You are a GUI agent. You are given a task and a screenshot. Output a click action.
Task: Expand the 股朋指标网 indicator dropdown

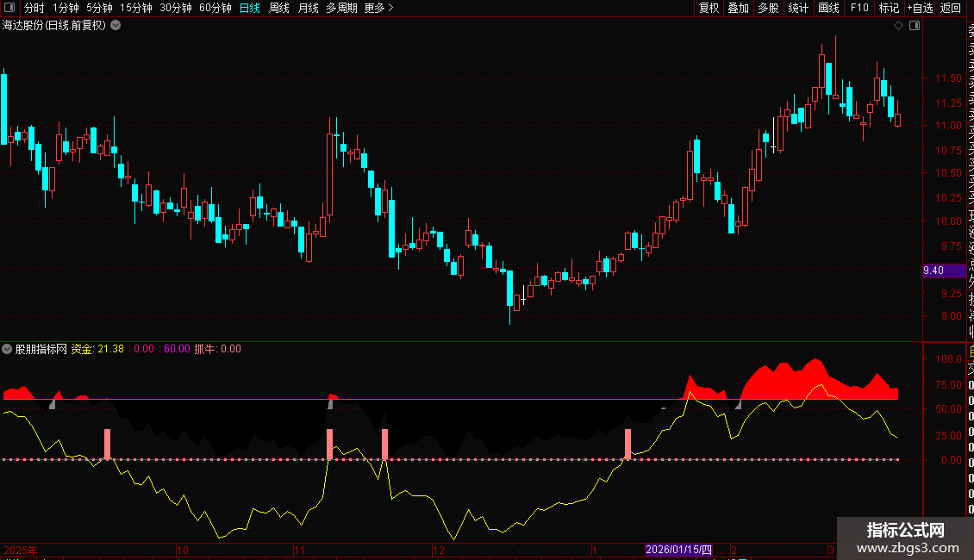click(x=7, y=349)
